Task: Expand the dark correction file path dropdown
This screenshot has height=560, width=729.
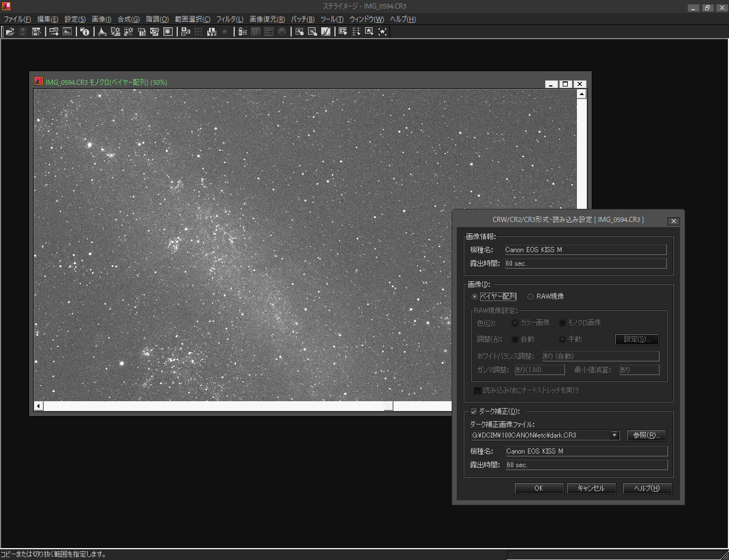Action: tap(615, 435)
